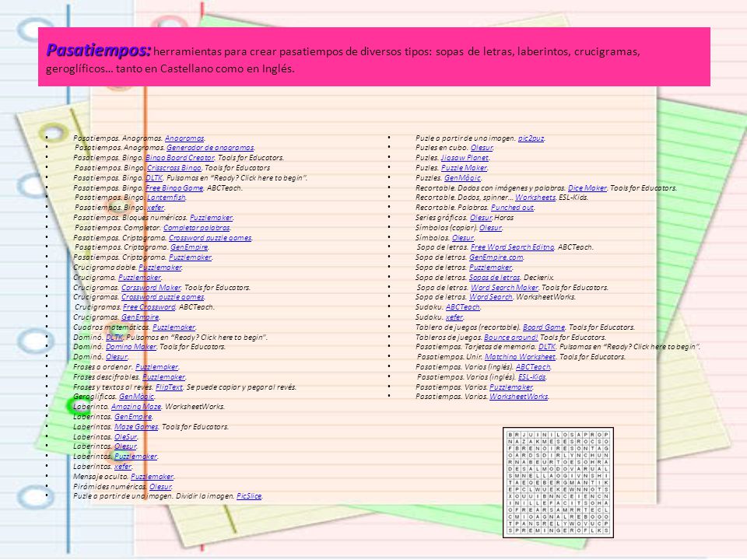Click the Dice Maker link

click(587, 187)
